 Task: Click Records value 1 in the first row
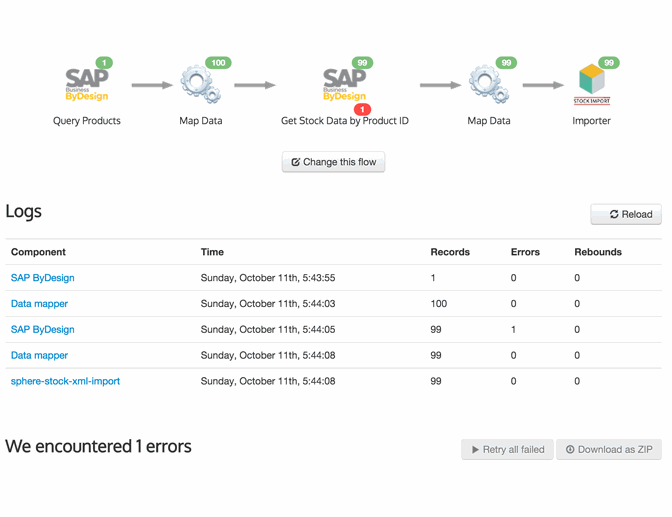click(433, 278)
